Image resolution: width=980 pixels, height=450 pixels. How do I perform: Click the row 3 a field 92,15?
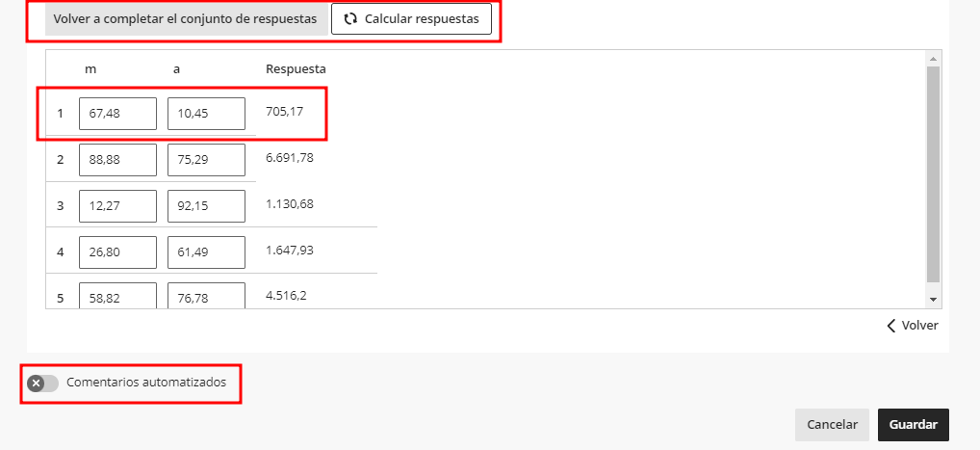206,206
